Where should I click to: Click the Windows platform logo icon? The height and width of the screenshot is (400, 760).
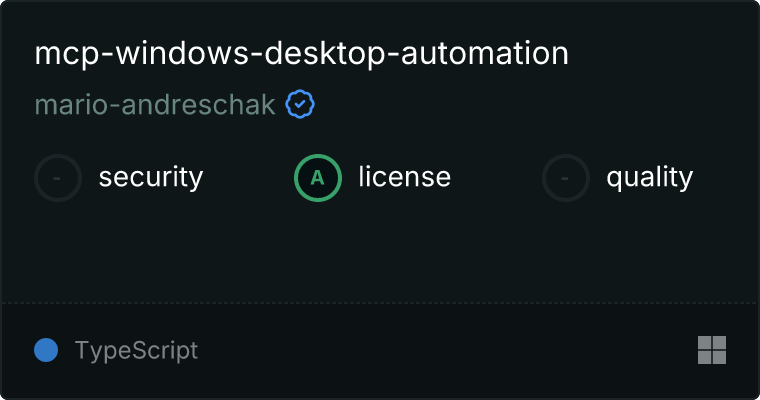712,350
